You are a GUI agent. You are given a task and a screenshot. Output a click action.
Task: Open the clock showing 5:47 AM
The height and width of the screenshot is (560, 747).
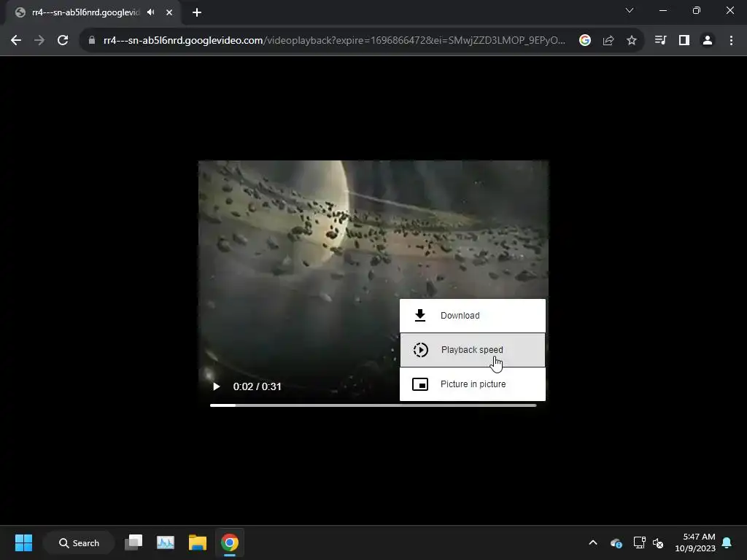(x=695, y=542)
